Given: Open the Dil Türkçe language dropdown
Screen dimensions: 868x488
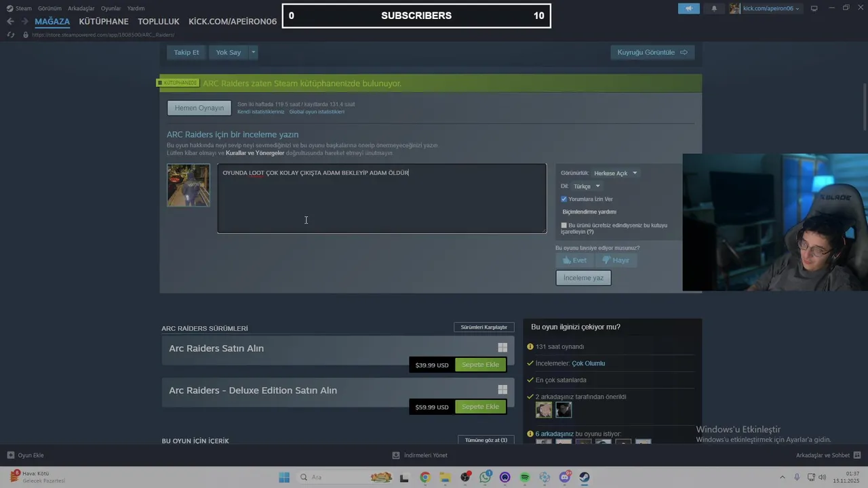Looking at the screenshot, I should coord(586,186).
